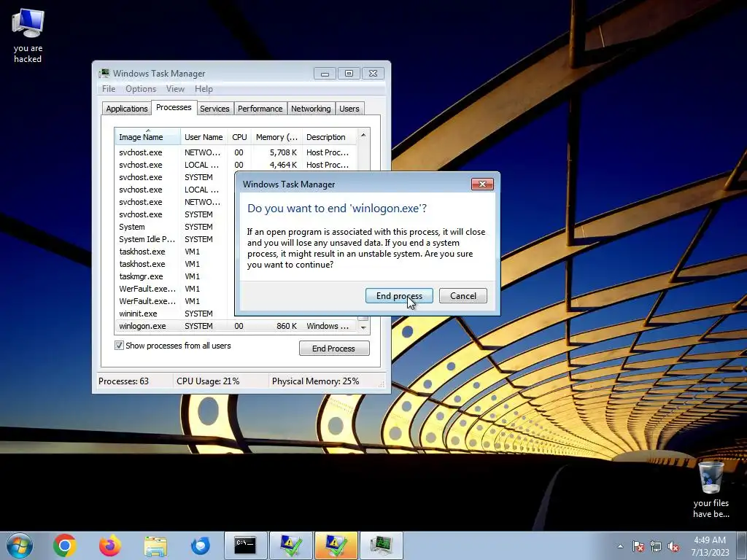Viewport: 747px width, 560px height.
Task: Show hidden tray icons arrow
Action: tap(620, 546)
